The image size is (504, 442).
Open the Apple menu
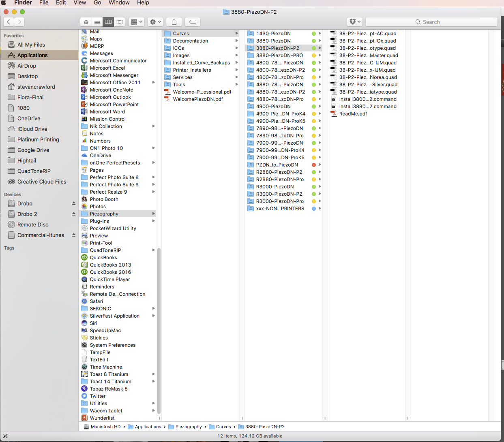click(4, 3)
